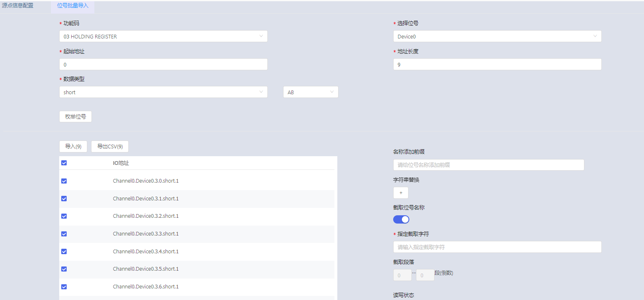Image resolution: width=644 pixels, height=300 pixels.
Task: Uncheck the Channel0.Device0.3.0.short.1 row checkbox
Action: pyautogui.click(x=64, y=181)
